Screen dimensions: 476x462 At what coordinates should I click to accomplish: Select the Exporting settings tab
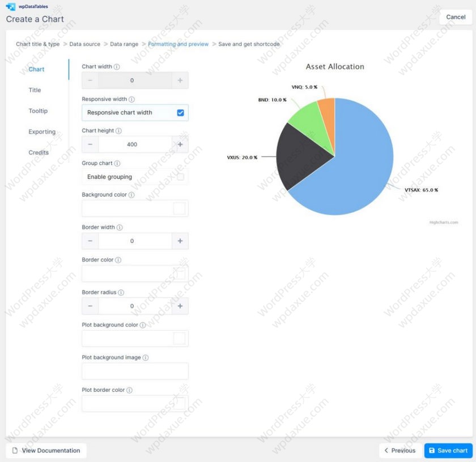[x=42, y=132]
